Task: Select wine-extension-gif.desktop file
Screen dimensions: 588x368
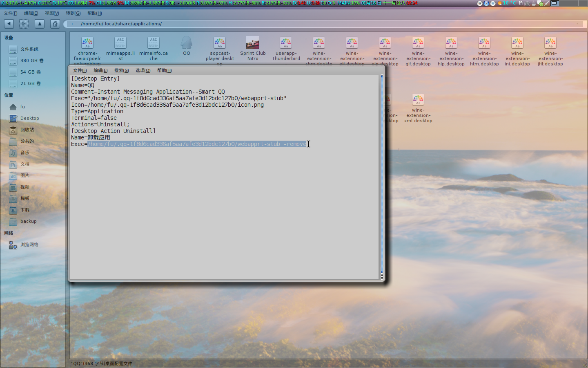Action: click(418, 51)
